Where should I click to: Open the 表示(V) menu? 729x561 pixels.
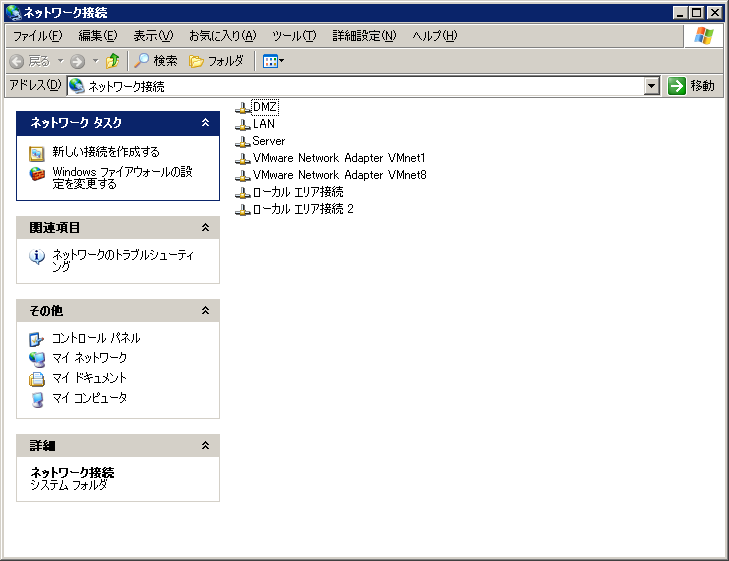pos(153,36)
